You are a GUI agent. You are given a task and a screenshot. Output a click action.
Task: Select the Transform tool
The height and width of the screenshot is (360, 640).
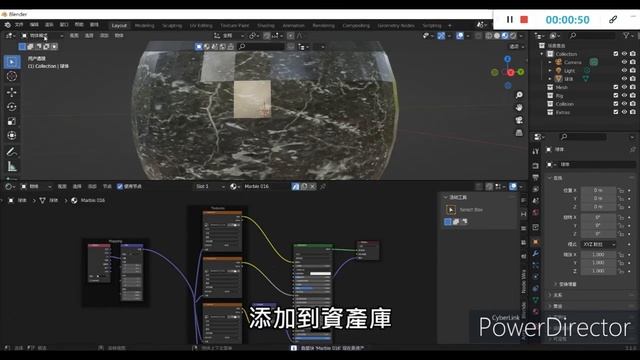click(12, 136)
